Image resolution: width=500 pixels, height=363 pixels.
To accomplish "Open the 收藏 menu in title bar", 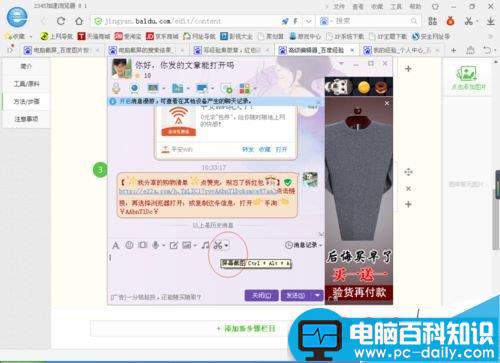I will (377, 6).
